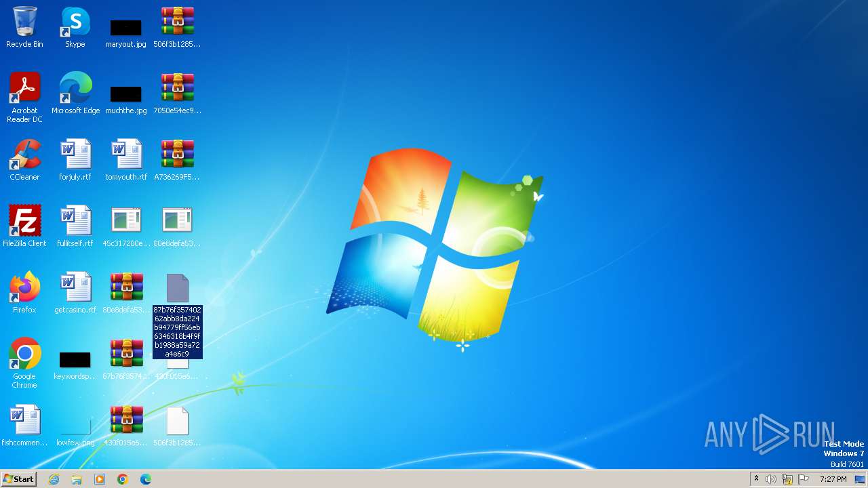Viewport: 868px width, 488px height.
Task: Click the 7:27 PM taskbar clock
Action: [833, 479]
